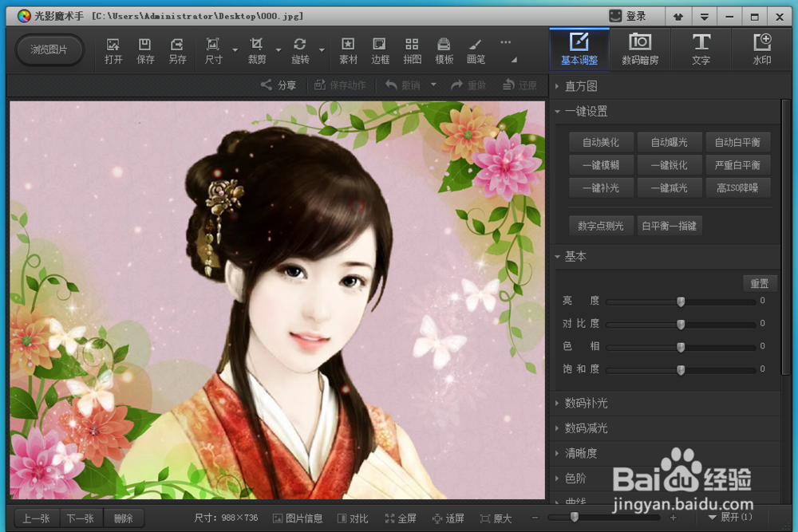Click the 下一张 (Next Image) button
The width and height of the screenshot is (798, 532).
[x=81, y=518]
